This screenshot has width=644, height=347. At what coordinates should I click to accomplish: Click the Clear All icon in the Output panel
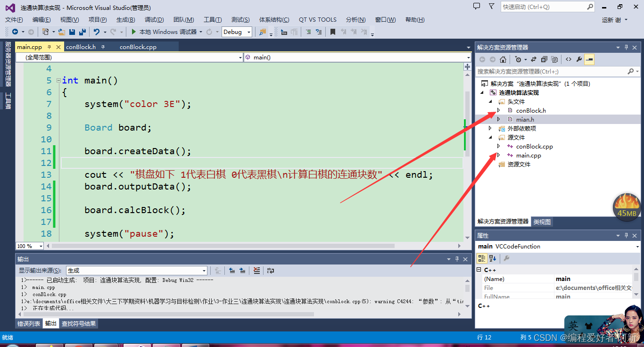click(x=256, y=271)
